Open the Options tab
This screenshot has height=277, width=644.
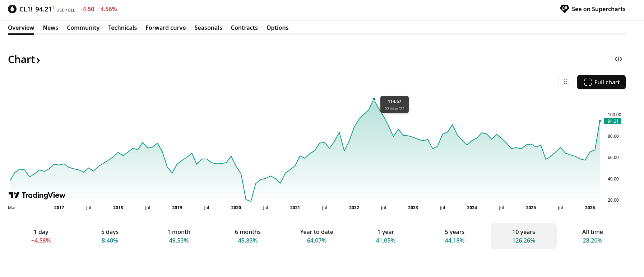(x=277, y=28)
